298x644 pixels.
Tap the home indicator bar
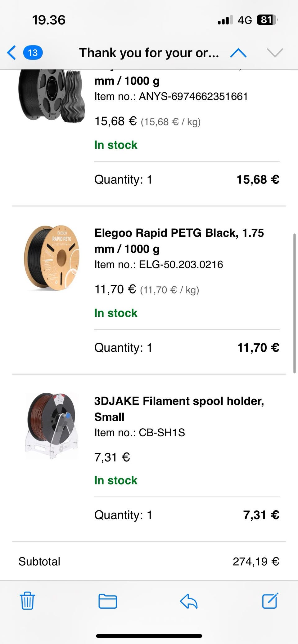(x=149, y=636)
